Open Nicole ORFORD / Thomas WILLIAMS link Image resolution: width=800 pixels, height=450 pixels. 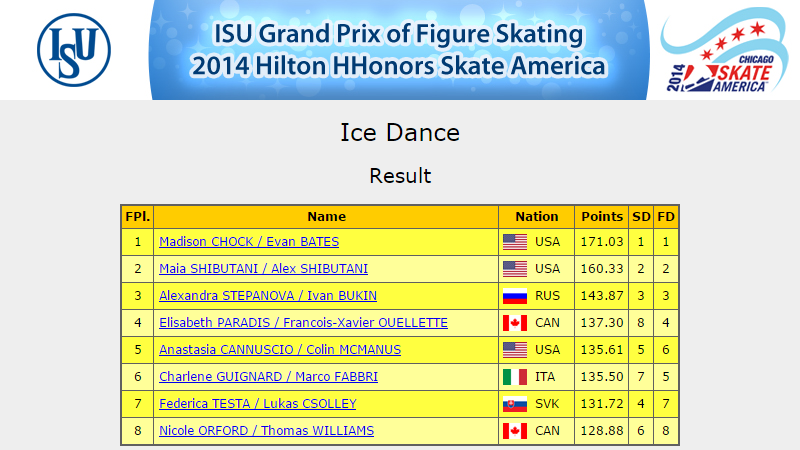point(266,431)
